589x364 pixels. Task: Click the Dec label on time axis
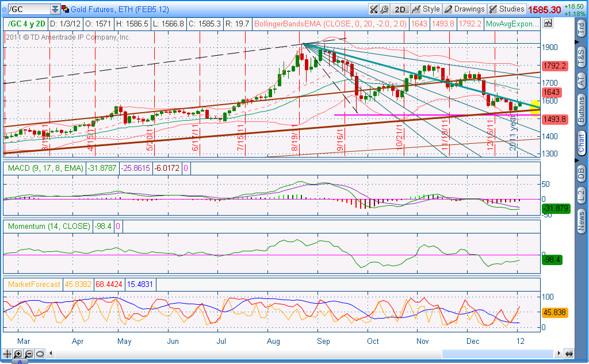473,341
